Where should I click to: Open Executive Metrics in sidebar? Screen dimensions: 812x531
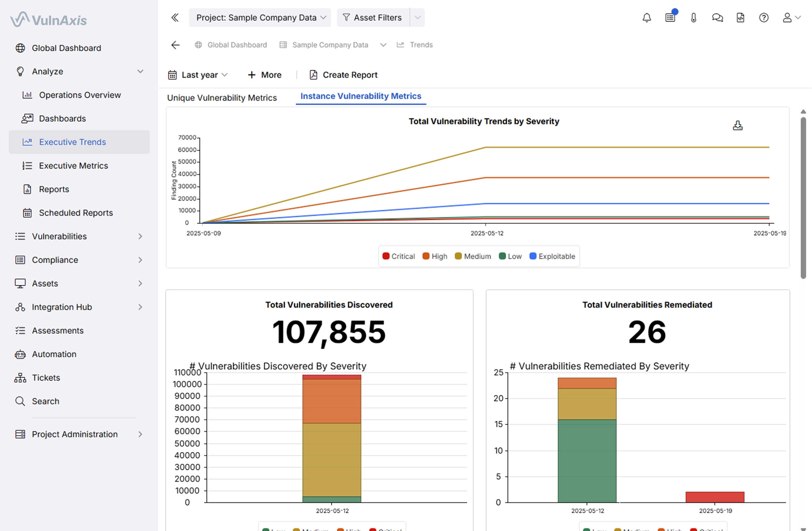coord(73,166)
